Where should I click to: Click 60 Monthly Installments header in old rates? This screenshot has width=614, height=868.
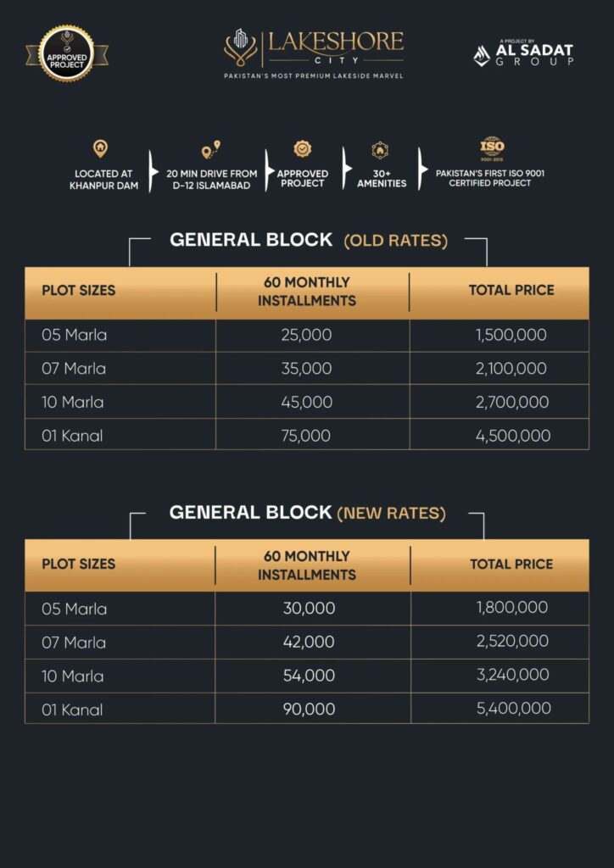[x=307, y=292]
